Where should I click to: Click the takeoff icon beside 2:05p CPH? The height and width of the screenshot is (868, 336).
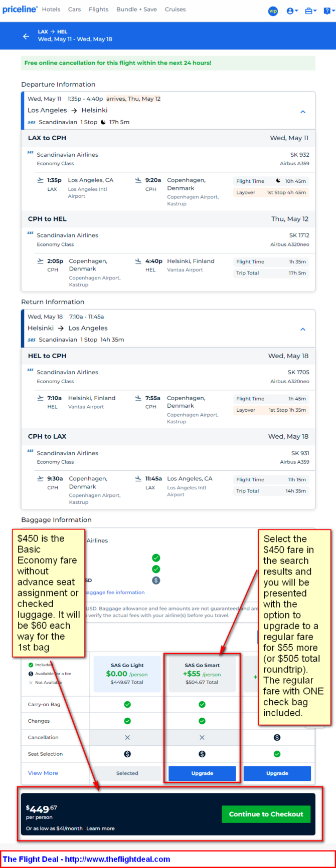pos(41,261)
